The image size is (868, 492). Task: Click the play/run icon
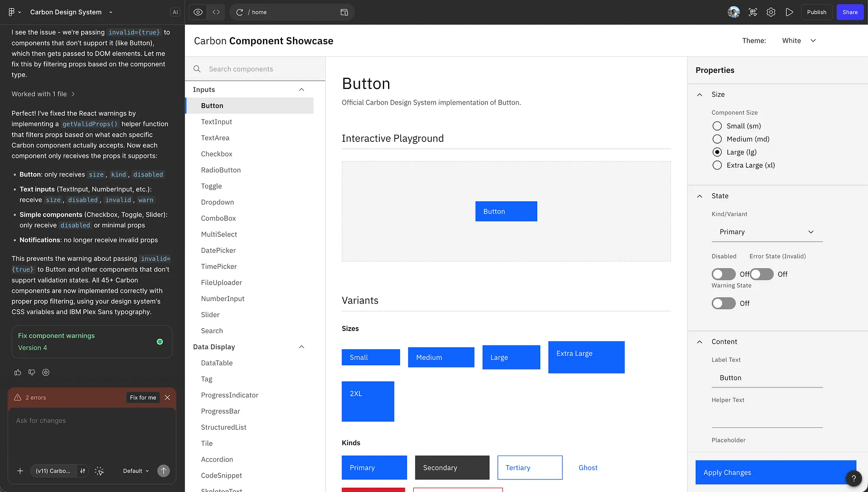click(x=789, y=12)
